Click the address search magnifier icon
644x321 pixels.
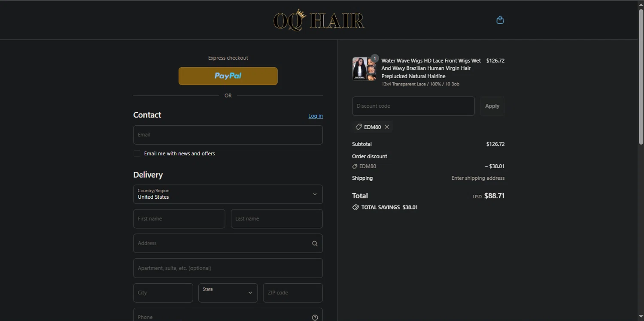[315, 244]
